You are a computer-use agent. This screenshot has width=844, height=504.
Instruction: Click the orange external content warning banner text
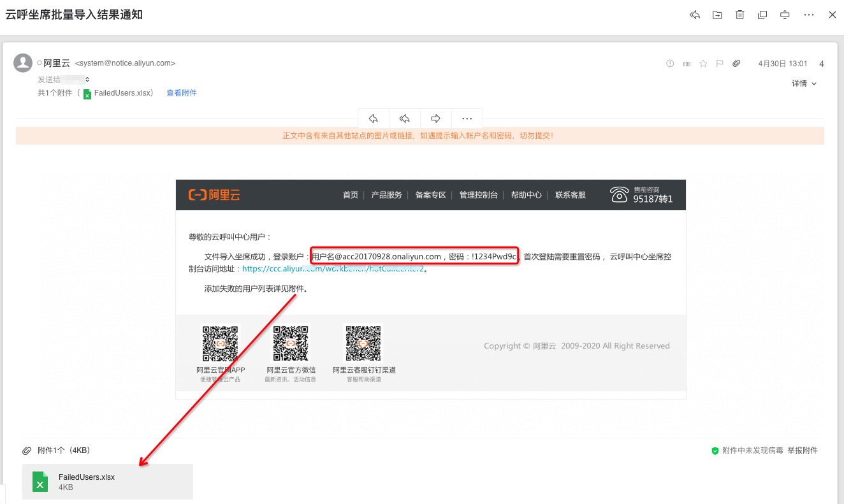point(418,136)
